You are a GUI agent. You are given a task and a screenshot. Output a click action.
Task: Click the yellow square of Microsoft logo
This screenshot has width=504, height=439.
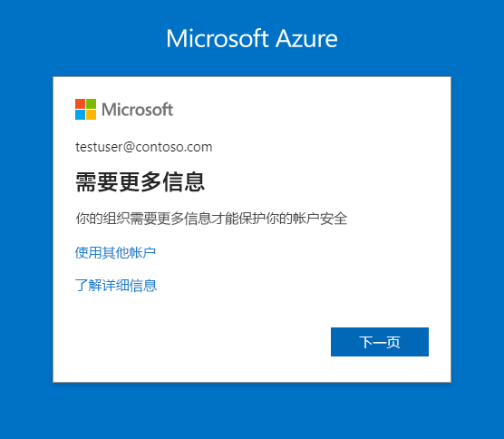pos(92,115)
